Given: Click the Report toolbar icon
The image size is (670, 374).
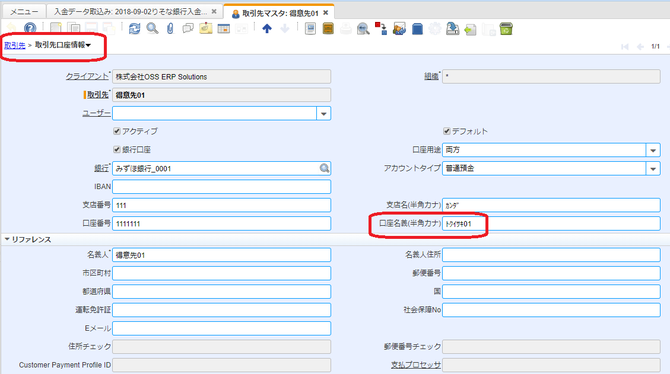Looking at the screenshot, I should pos(311,29).
